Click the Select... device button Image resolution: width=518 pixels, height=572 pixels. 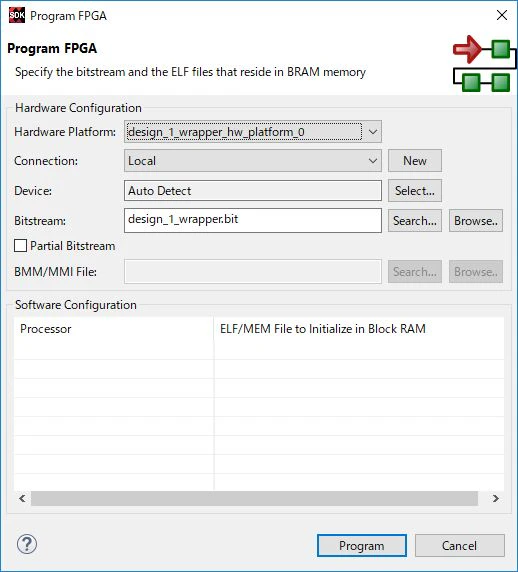415,190
